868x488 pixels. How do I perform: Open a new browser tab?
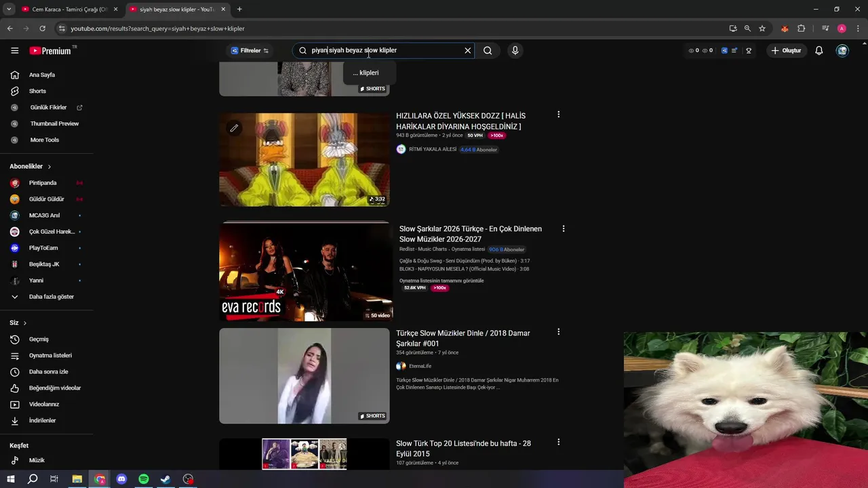[x=239, y=9]
